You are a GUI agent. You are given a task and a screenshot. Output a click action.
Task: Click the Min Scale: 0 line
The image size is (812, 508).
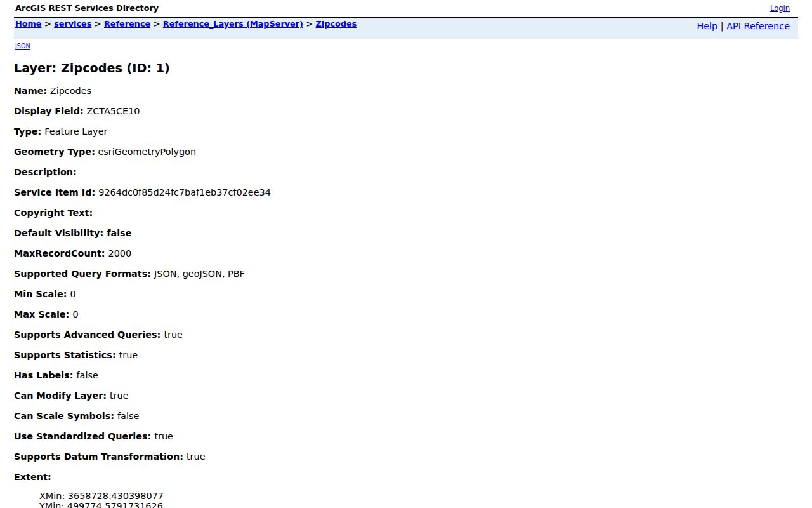point(45,294)
